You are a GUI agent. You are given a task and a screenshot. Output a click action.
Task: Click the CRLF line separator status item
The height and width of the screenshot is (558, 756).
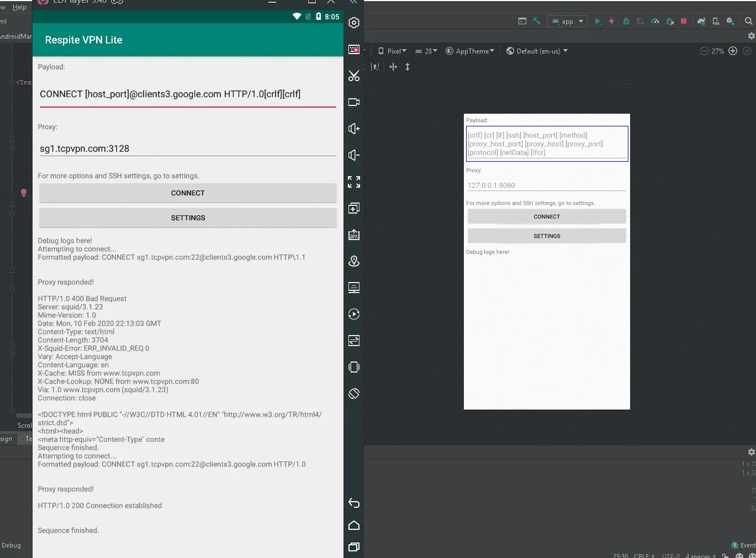pyautogui.click(x=644, y=555)
